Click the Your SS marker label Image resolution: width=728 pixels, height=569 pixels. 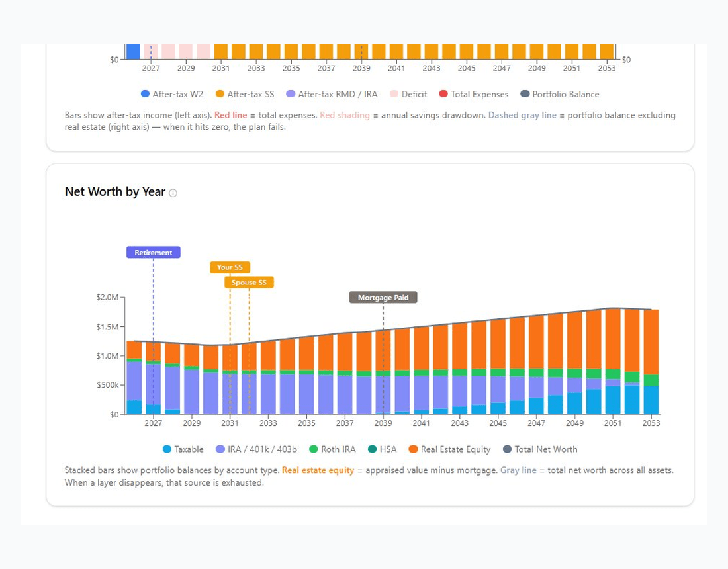[230, 267]
